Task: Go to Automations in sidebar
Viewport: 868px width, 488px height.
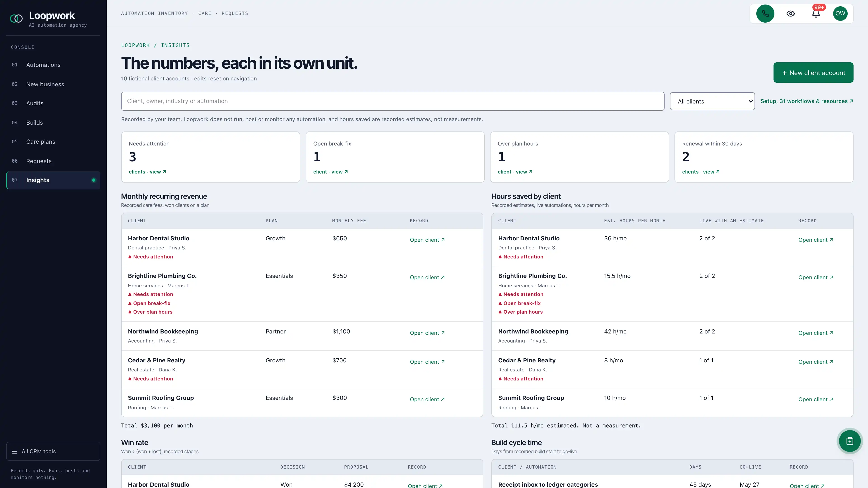Action: click(x=53, y=65)
